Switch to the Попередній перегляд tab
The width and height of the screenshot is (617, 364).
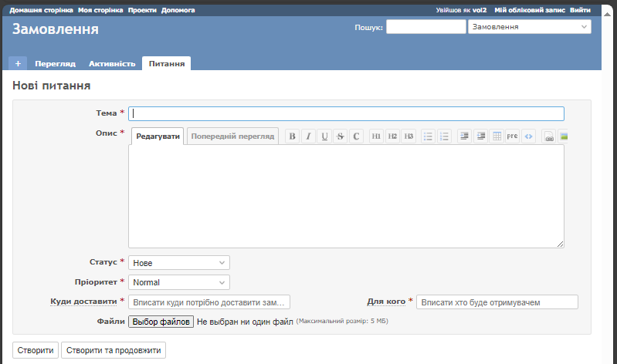tap(232, 136)
